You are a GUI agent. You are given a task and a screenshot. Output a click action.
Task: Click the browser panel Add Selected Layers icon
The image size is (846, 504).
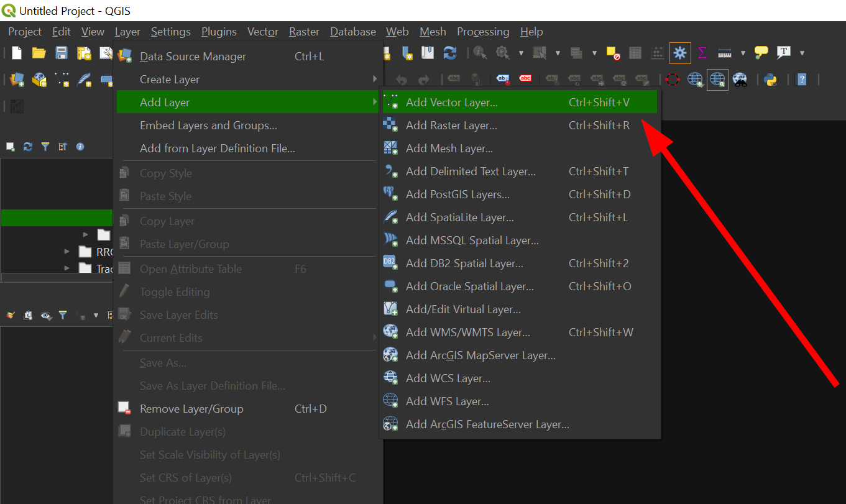pyautogui.click(x=11, y=147)
